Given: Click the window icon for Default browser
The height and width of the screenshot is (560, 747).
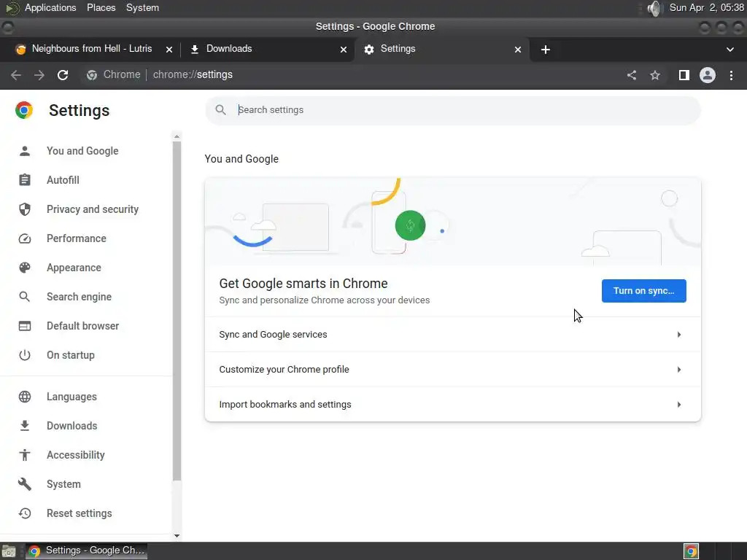Looking at the screenshot, I should point(25,326).
